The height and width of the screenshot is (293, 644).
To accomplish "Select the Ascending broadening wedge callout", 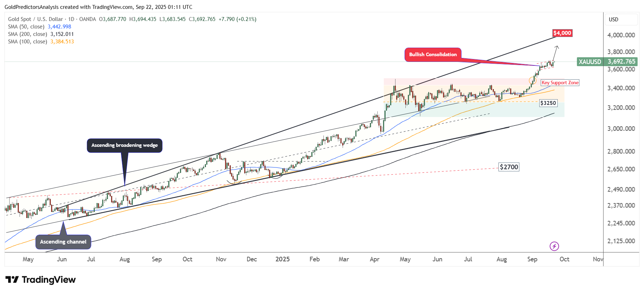I will [124, 145].
